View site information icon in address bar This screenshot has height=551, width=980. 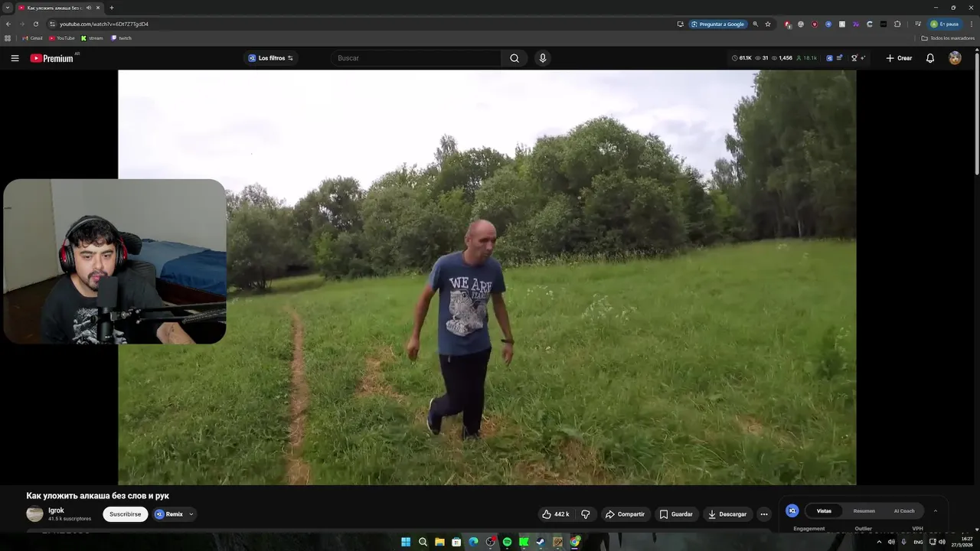[52, 24]
